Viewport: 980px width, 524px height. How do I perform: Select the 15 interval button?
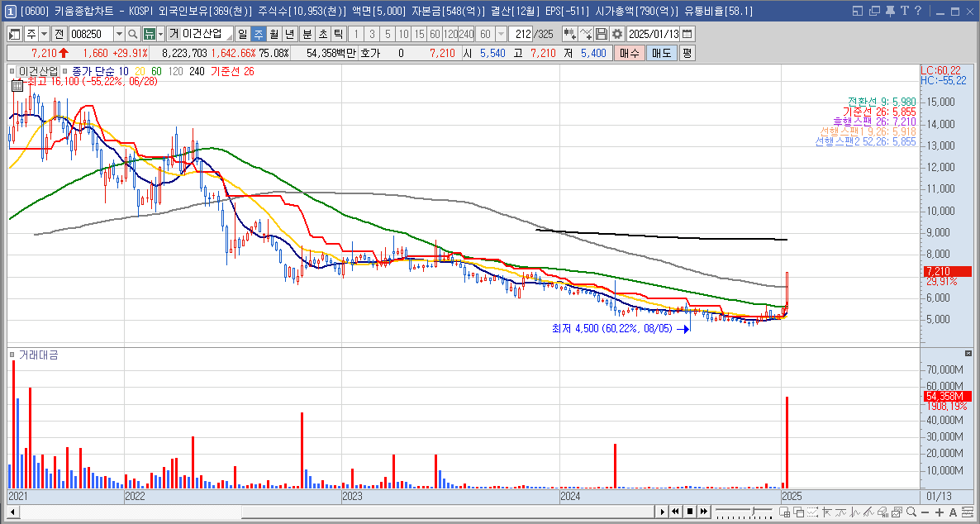[x=420, y=34]
